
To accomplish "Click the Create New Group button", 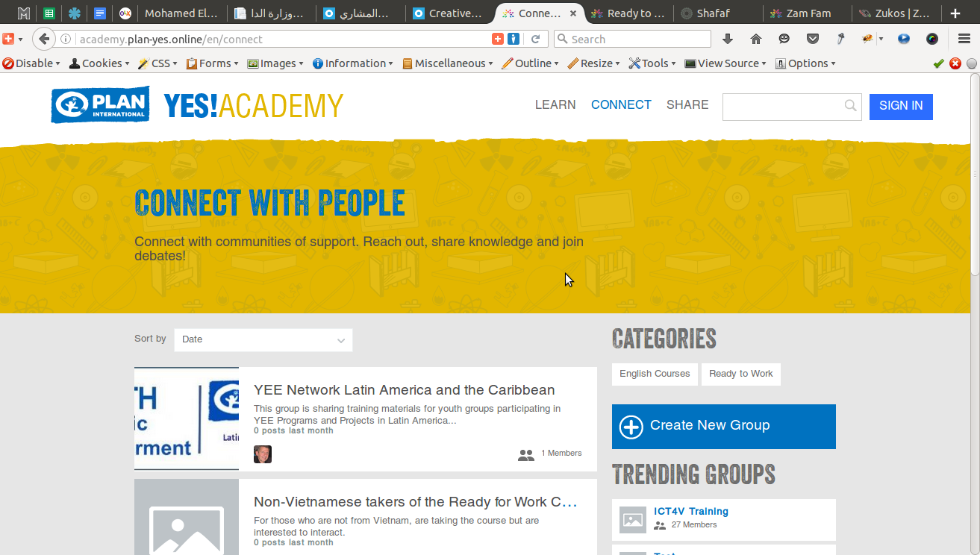I will [x=724, y=427].
